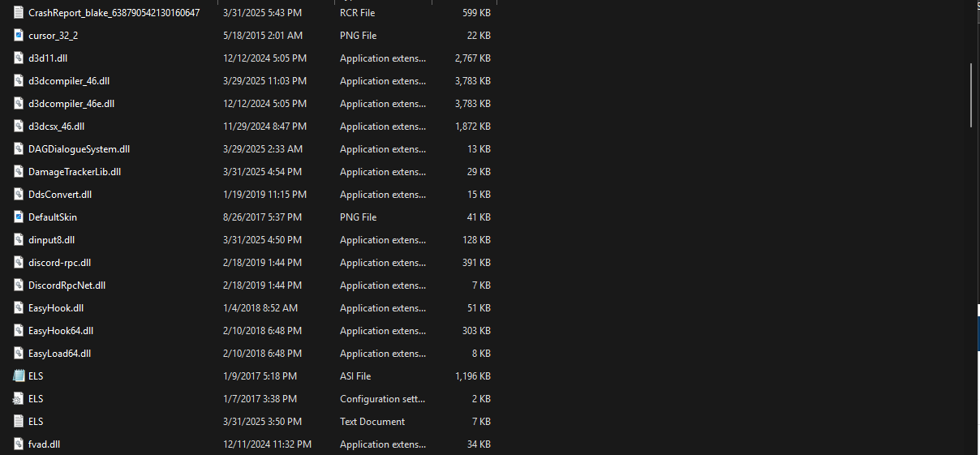The image size is (980, 455).
Task: Select the file name DefaultSkin
Action: [53, 217]
